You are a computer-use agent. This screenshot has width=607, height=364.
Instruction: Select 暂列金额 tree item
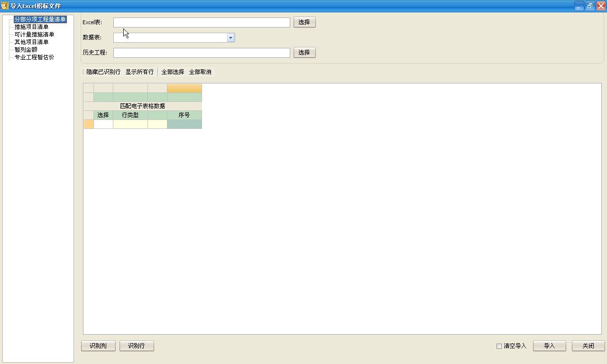pyautogui.click(x=26, y=50)
